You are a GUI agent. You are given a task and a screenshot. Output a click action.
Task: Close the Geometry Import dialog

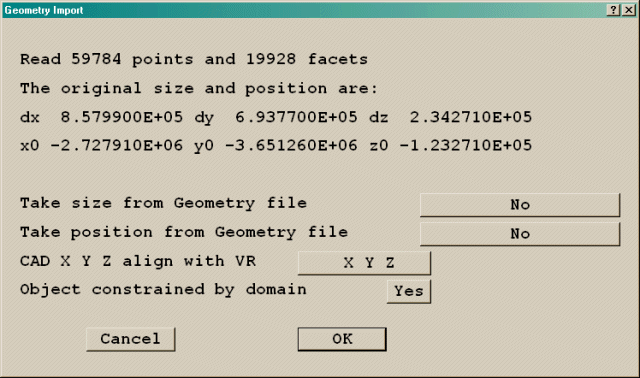(629, 10)
